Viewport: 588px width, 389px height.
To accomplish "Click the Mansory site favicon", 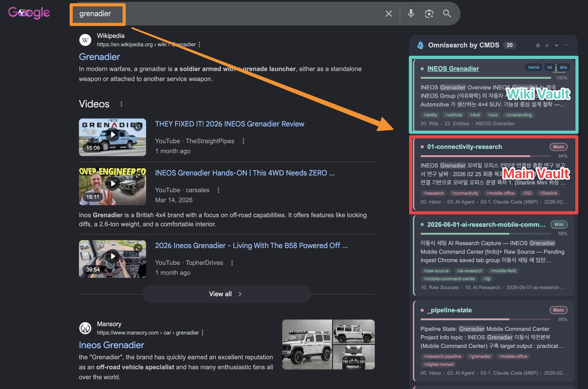I will click(x=85, y=328).
